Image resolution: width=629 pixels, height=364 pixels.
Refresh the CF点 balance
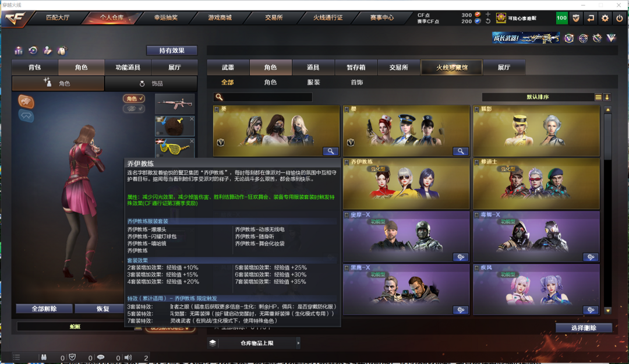(x=488, y=22)
